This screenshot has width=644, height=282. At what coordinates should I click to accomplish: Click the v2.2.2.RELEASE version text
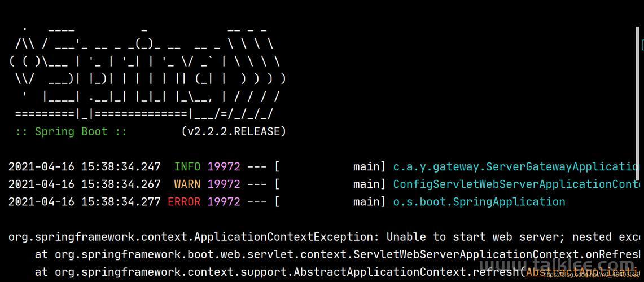click(234, 132)
